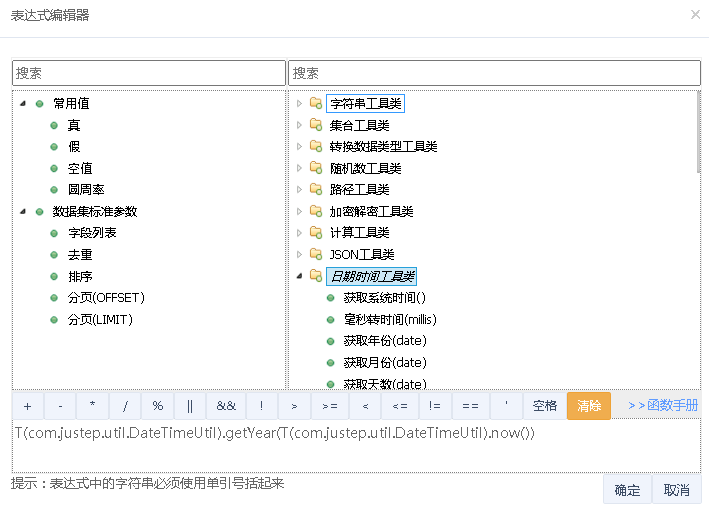Image resolution: width=709 pixels, height=513 pixels.
Task: Click the folder icon beside 字符串工具类
Action: [x=316, y=103]
